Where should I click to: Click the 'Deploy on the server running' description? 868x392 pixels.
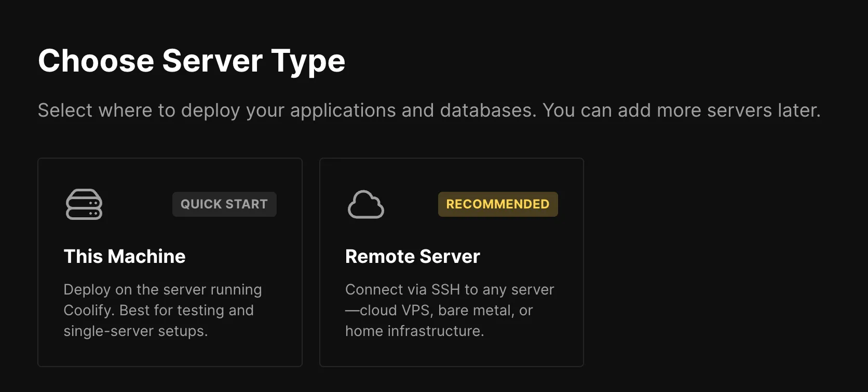[x=163, y=310]
